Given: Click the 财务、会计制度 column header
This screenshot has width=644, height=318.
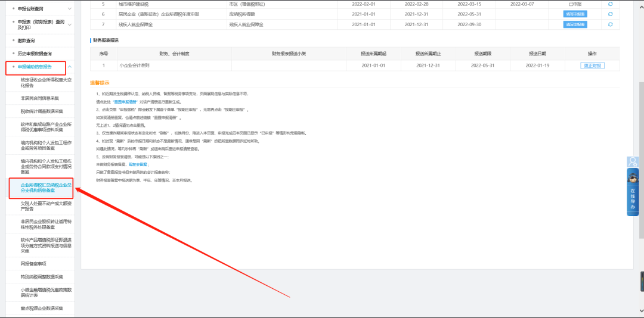Looking at the screenshot, I should [x=174, y=54].
